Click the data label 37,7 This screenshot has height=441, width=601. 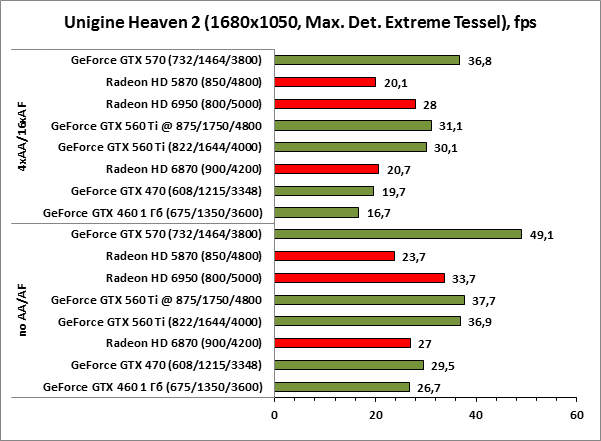[x=483, y=300]
